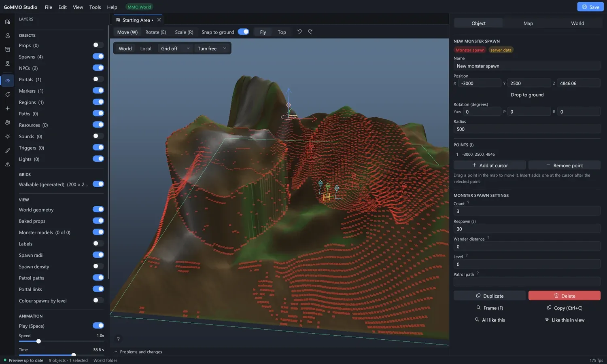The height and width of the screenshot is (364, 607).
Task: Click the redo arrow in viewport toolbar
Action: pos(310,32)
